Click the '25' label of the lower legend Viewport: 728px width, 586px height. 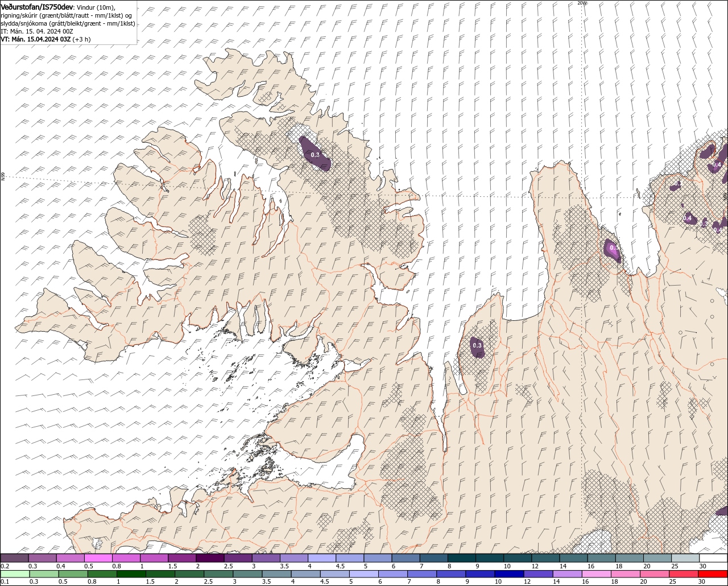tap(672, 581)
